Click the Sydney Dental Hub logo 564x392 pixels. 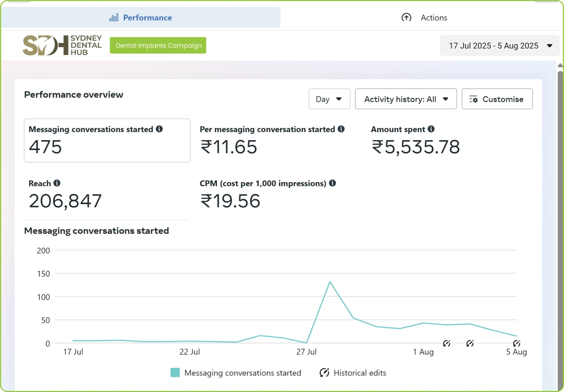tap(62, 45)
